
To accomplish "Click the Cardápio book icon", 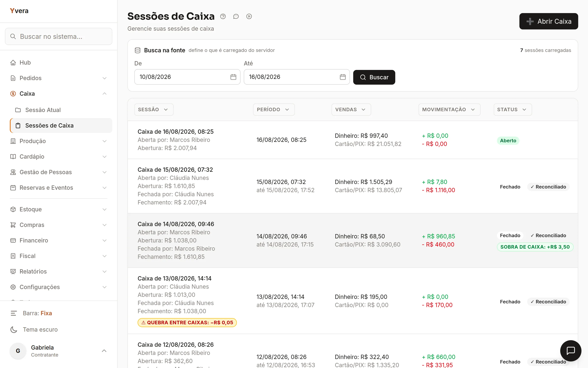I will pos(13,157).
